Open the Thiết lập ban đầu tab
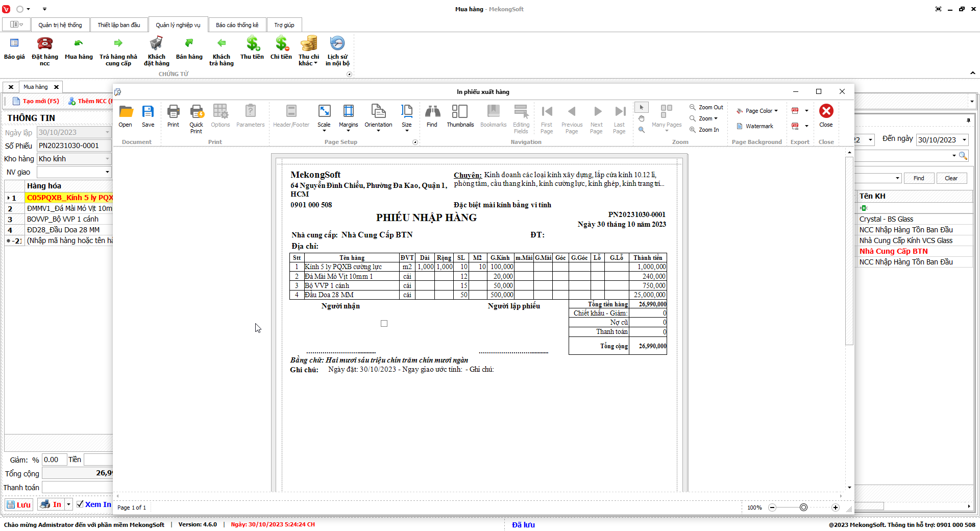Image resolution: width=980 pixels, height=531 pixels. pyautogui.click(x=119, y=25)
